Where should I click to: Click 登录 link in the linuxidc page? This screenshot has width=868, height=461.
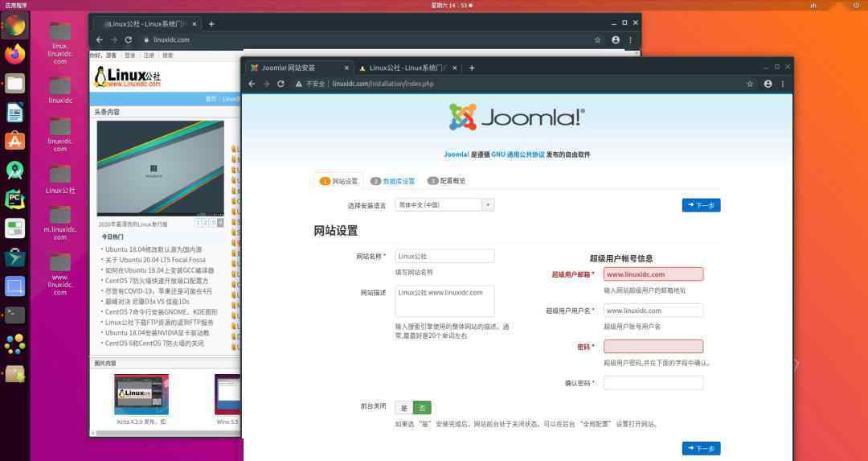pos(130,56)
